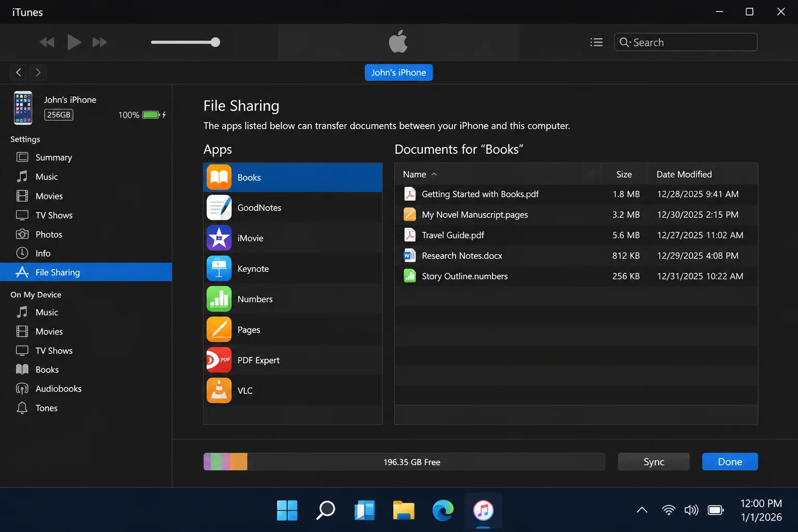The height and width of the screenshot is (532, 798).
Task: Click the play button icon
Action: pyautogui.click(x=74, y=42)
